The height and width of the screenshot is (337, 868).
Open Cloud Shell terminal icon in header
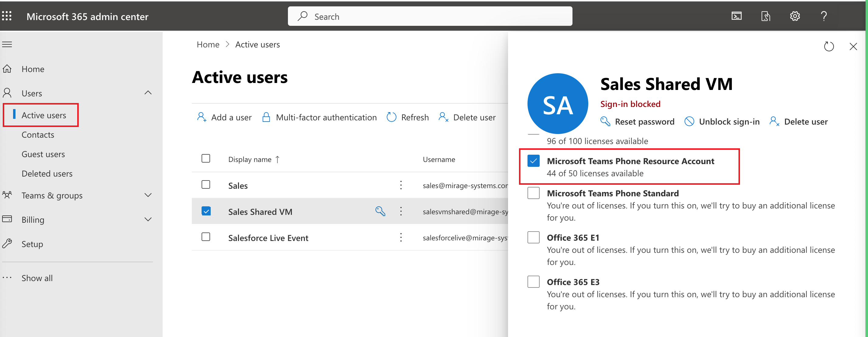coord(736,16)
